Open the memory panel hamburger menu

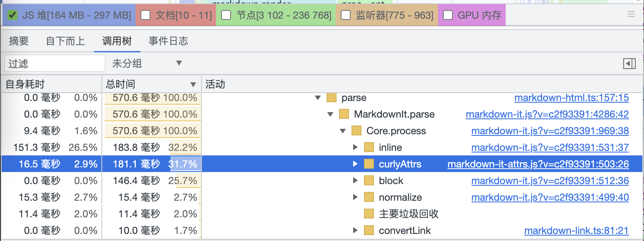[631, 15]
